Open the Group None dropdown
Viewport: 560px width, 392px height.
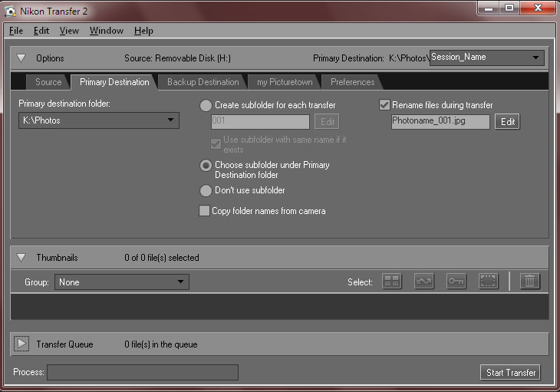(122, 282)
